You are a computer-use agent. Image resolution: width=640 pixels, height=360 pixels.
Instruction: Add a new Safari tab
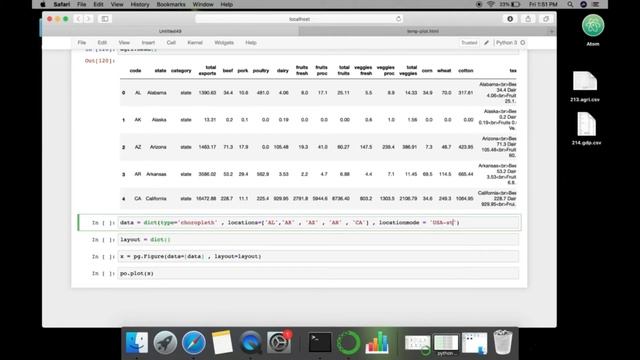tap(552, 31)
